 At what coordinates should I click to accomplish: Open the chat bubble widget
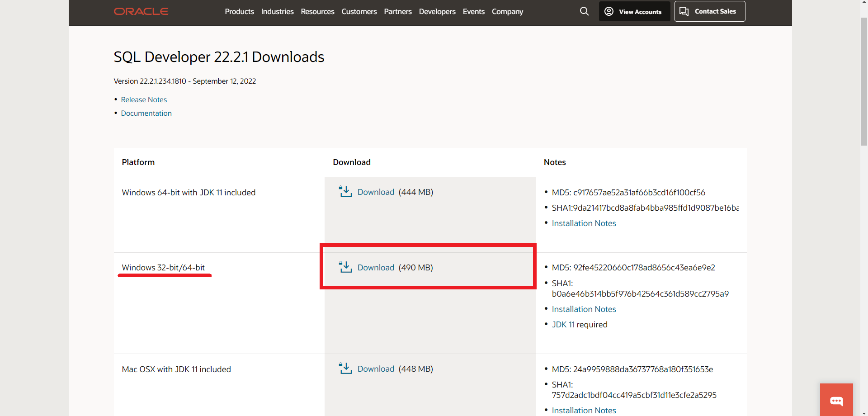(836, 400)
